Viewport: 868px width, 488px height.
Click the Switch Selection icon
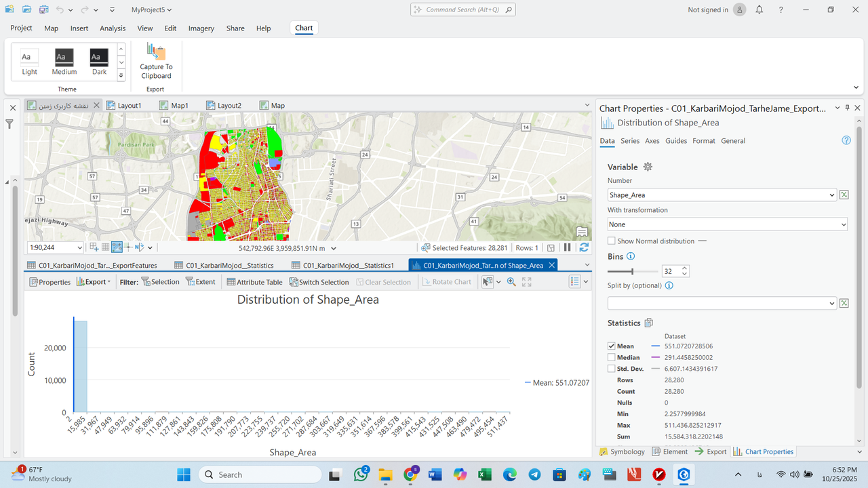[x=294, y=282]
